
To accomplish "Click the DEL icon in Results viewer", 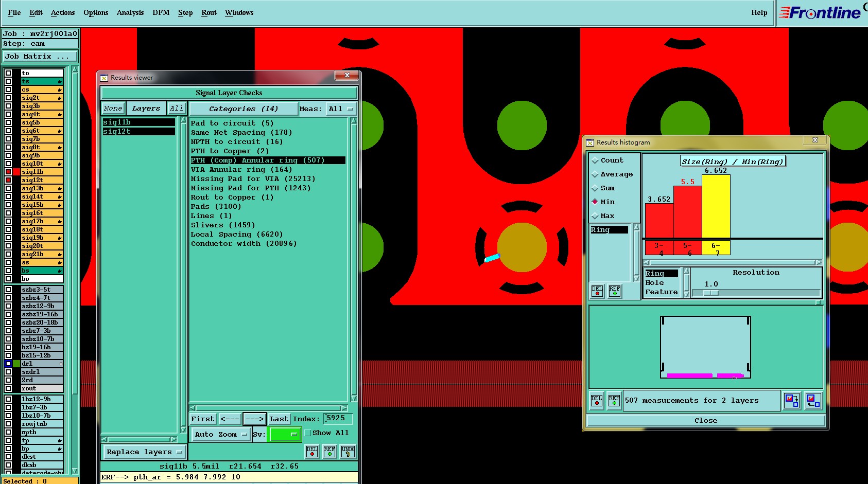I will 312,452.
